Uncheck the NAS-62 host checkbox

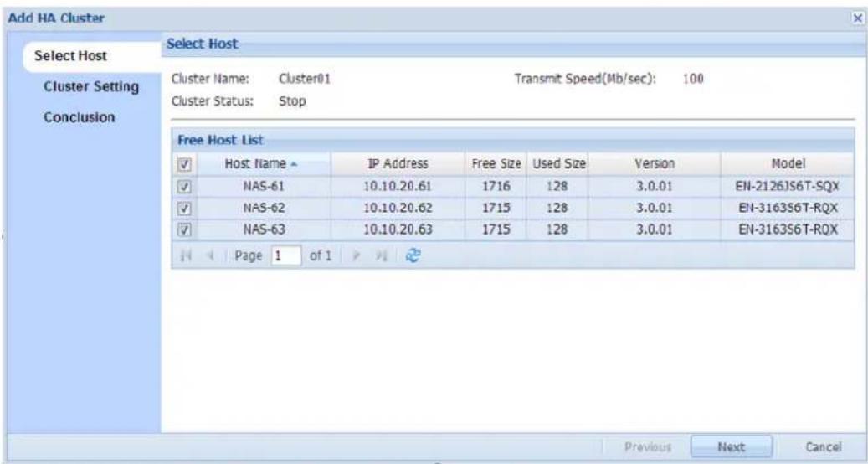tap(184, 209)
